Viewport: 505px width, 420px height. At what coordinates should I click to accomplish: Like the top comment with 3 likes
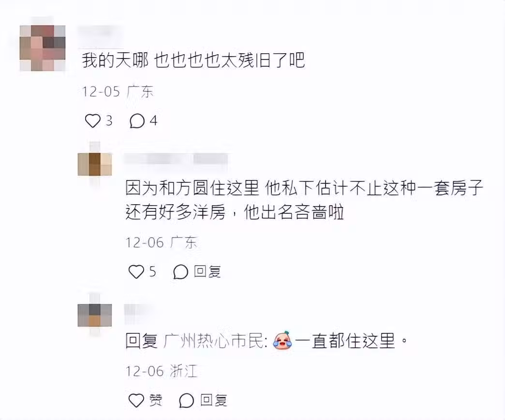93,121
